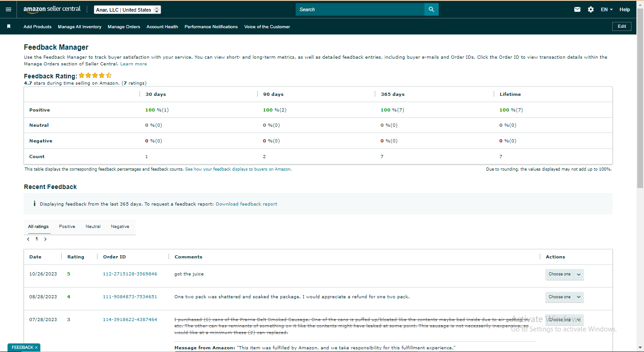Click the rating 4 cell
The image size is (644, 352).
coord(69,297)
